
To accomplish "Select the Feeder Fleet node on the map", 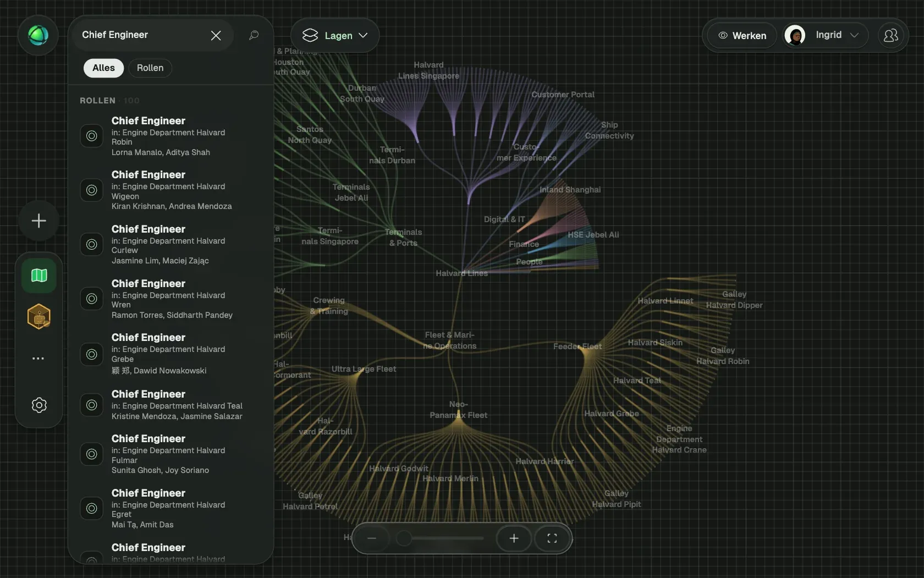I will (x=577, y=346).
